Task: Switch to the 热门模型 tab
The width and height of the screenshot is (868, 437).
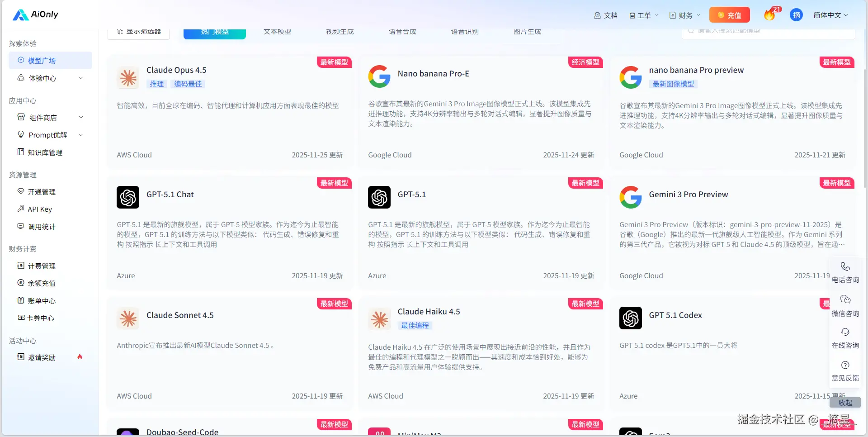Action: pos(215,33)
